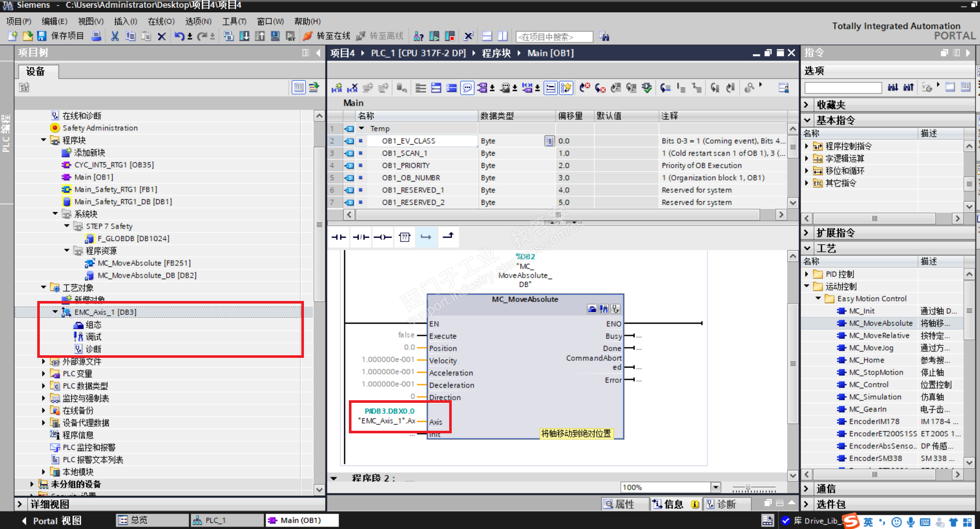Click the editor zoom slider
This screenshot has width=980, height=529.
[x=748, y=488]
